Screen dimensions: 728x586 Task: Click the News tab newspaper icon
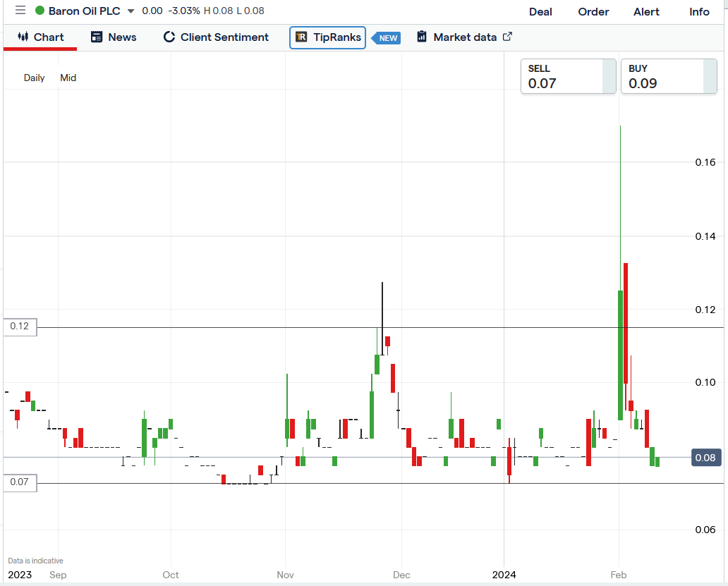coord(97,37)
